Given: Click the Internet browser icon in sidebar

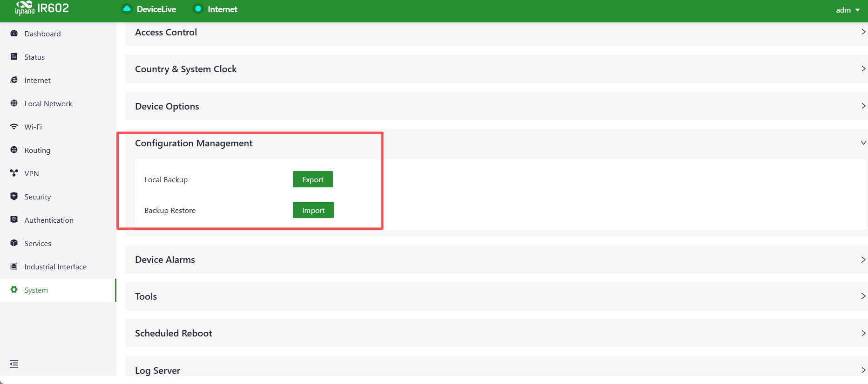Looking at the screenshot, I should [14, 80].
